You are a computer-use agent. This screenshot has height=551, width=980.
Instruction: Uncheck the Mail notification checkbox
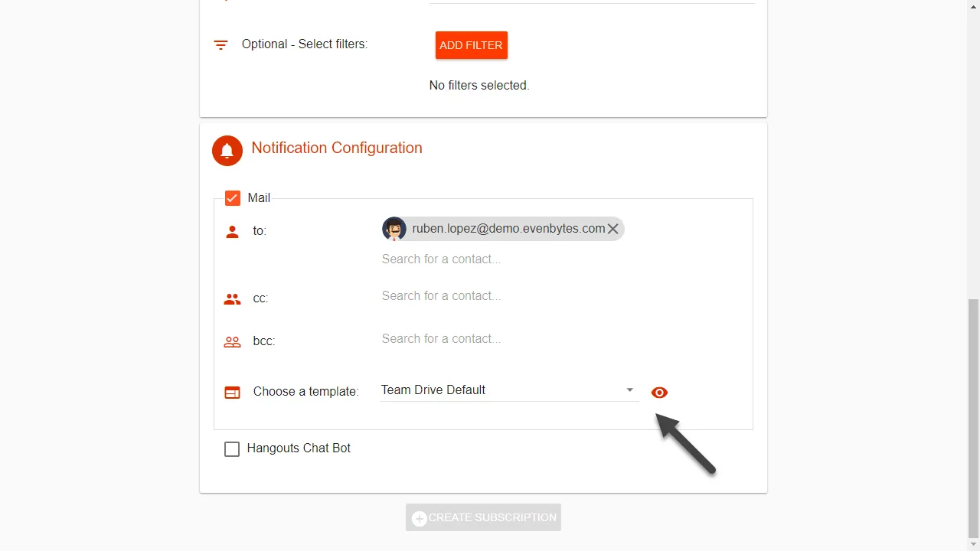[233, 198]
